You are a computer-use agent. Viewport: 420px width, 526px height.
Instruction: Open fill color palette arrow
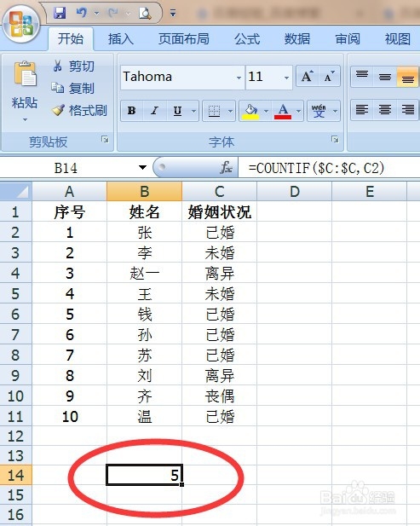tap(266, 111)
